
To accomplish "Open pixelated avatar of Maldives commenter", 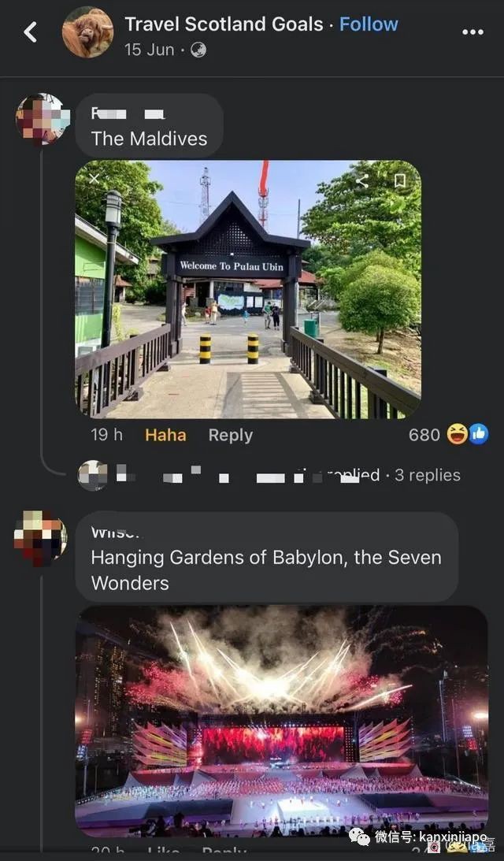I will [43, 119].
